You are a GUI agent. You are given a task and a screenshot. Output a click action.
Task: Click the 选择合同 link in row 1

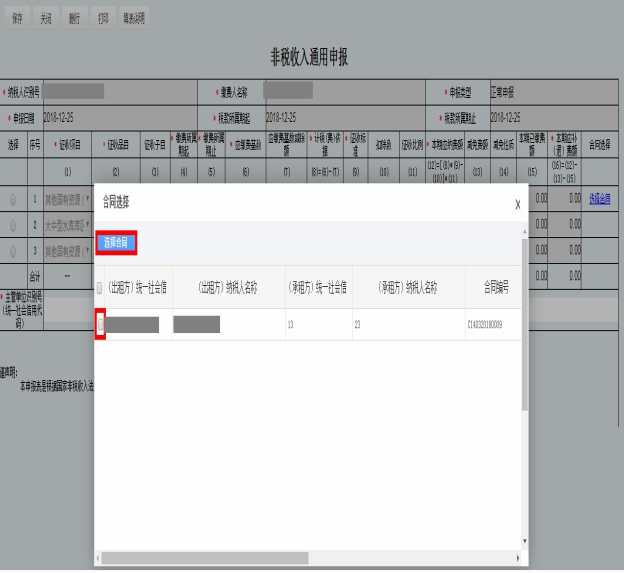point(599,199)
